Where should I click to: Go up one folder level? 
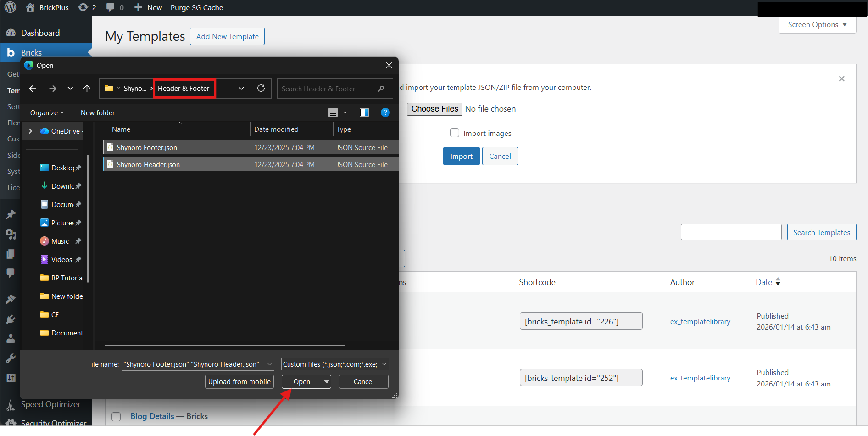tap(87, 89)
